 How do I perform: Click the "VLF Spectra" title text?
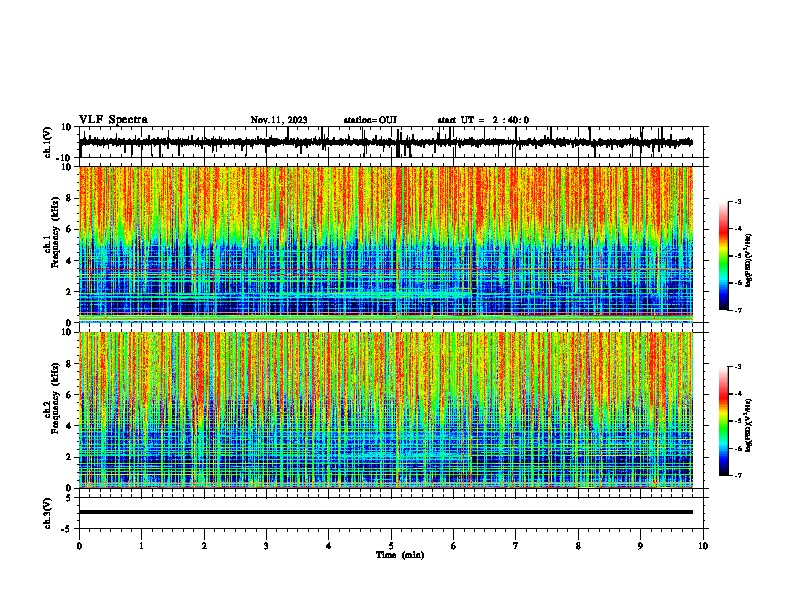point(113,120)
